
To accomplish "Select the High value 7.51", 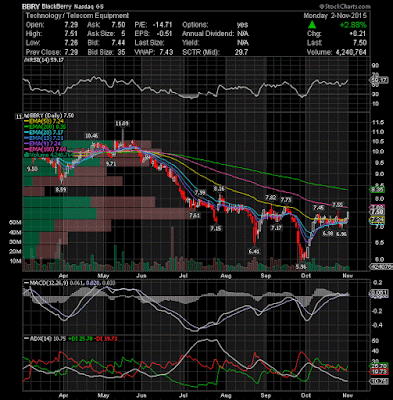I will tap(71, 34).
